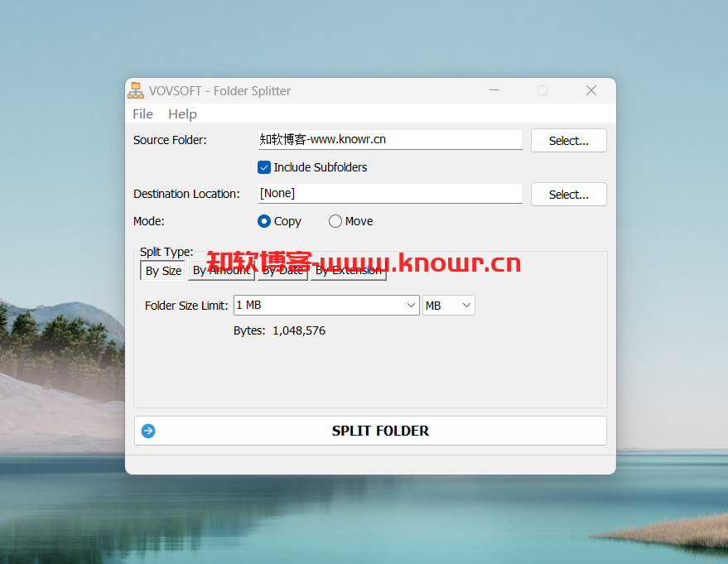This screenshot has height=564, width=728.
Task: Open the MB unit dropdown
Action: click(x=449, y=306)
